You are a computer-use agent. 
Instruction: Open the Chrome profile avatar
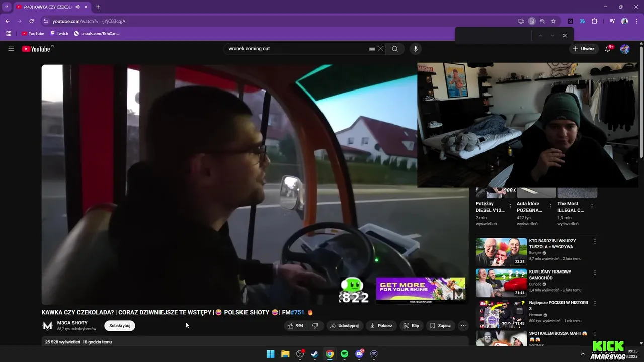coord(624,21)
